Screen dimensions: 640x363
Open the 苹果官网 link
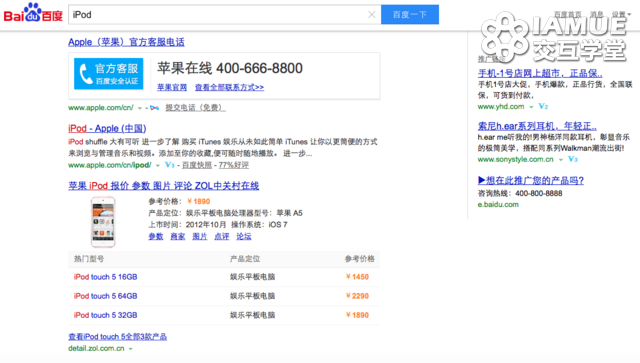pos(172,87)
